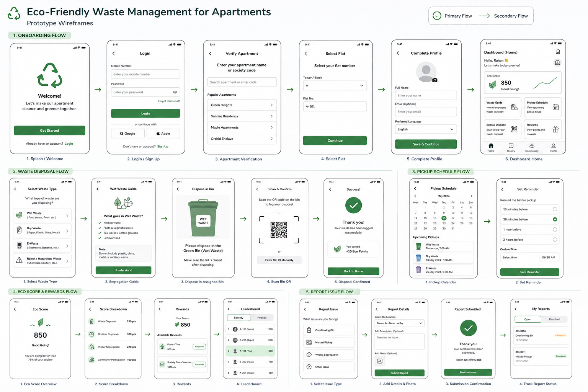Go back from Verify Apartment screen
588x392 pixels.
[210, 54]
